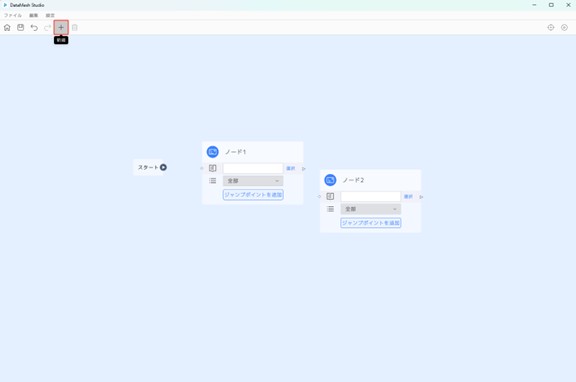Open the 全部 dropdown in ノード1

253,181
